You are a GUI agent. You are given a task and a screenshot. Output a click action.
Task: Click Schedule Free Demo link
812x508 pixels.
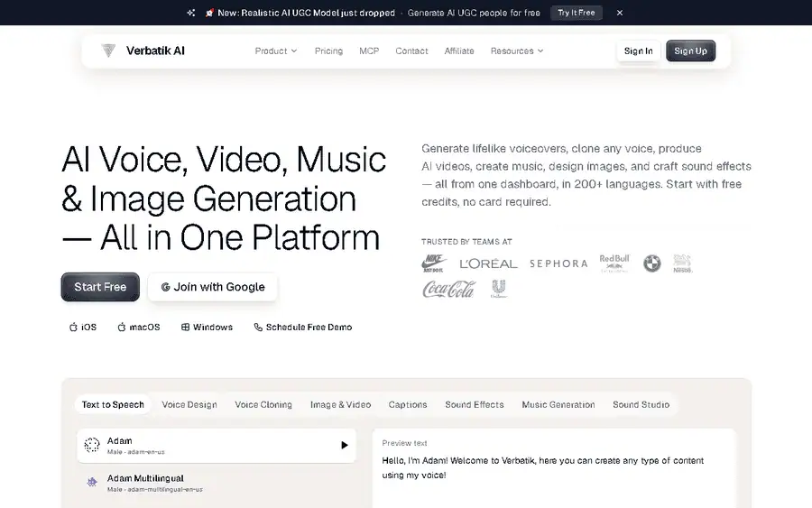303,328
